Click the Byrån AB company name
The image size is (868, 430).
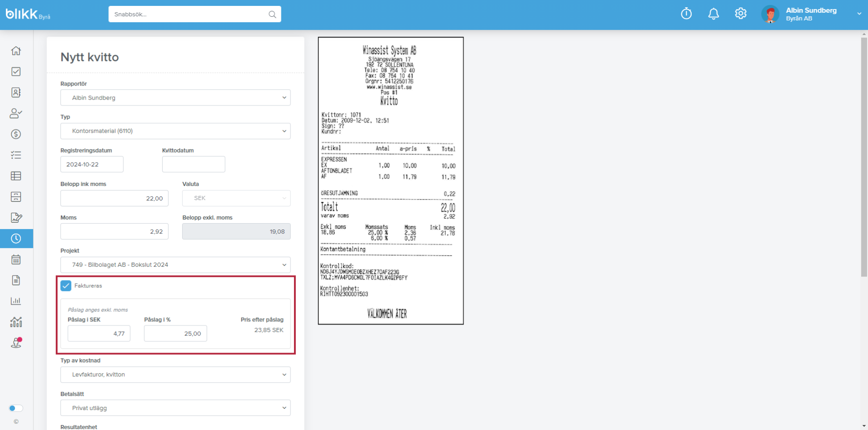coord(799,19)
